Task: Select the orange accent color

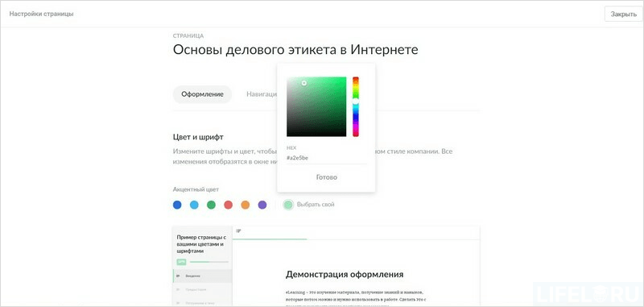Action: coord(246,205)
